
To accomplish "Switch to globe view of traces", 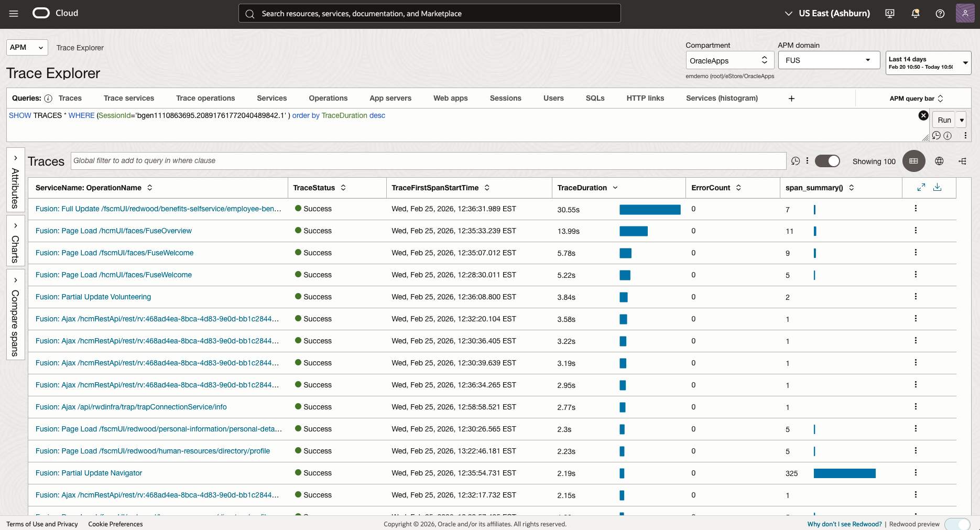I will point(940,161).
